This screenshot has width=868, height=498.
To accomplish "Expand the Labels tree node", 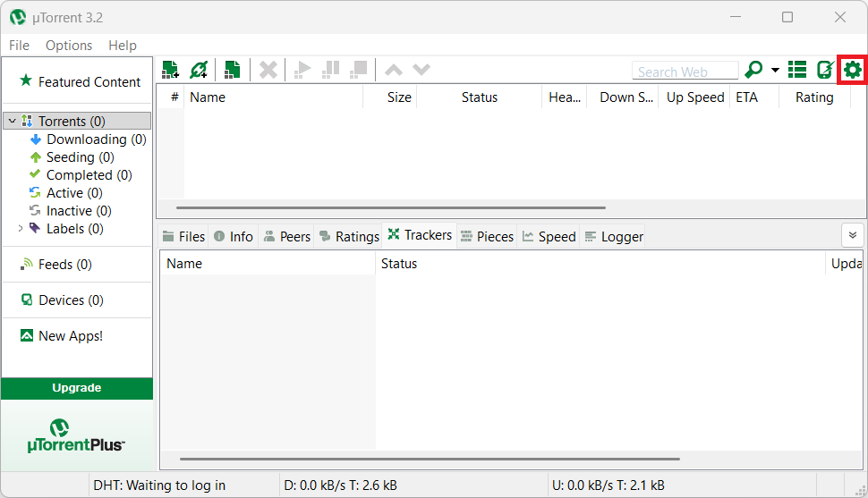I will click(x=21, y=229).
